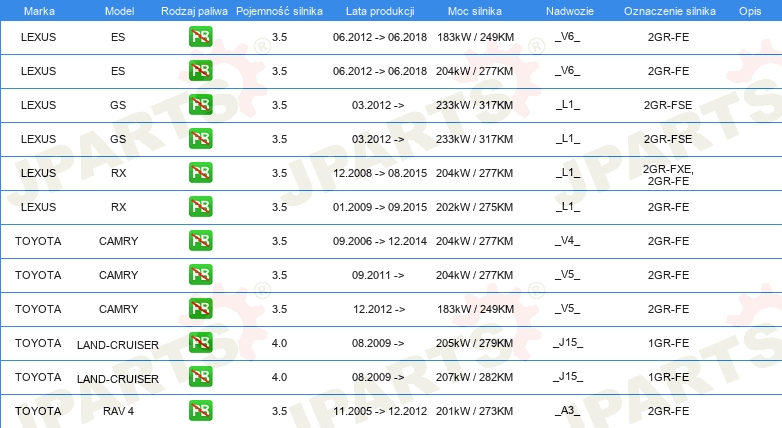This screenshot has width=782, height=428.
Task: Click 3.5 in the RAV 4 row
Action: [x=279, y=411]
